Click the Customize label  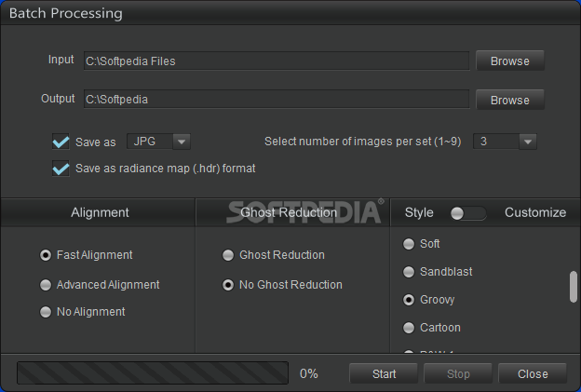535,212
